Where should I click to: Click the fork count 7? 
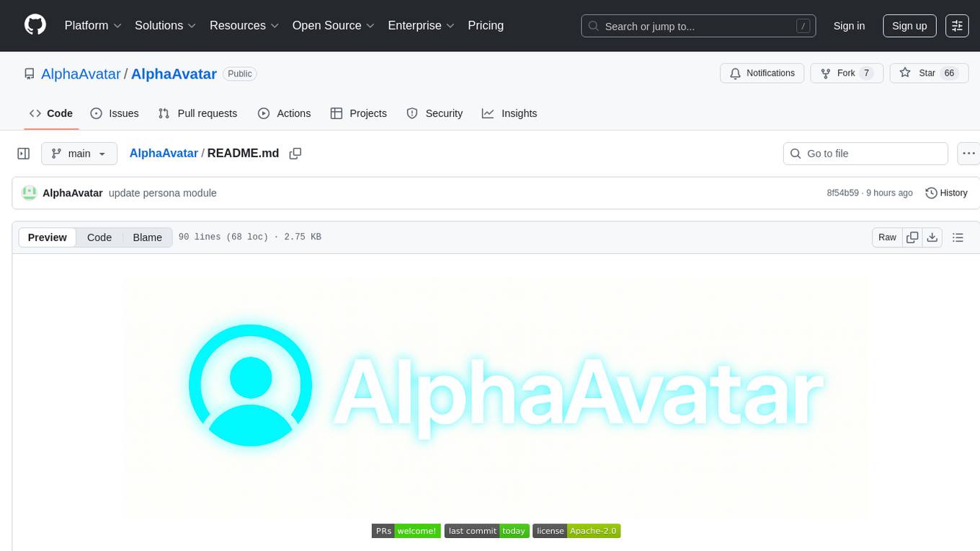(867, 73)
